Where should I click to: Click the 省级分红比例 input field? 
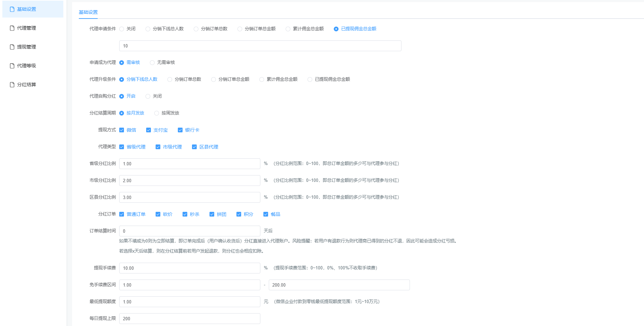190,164
